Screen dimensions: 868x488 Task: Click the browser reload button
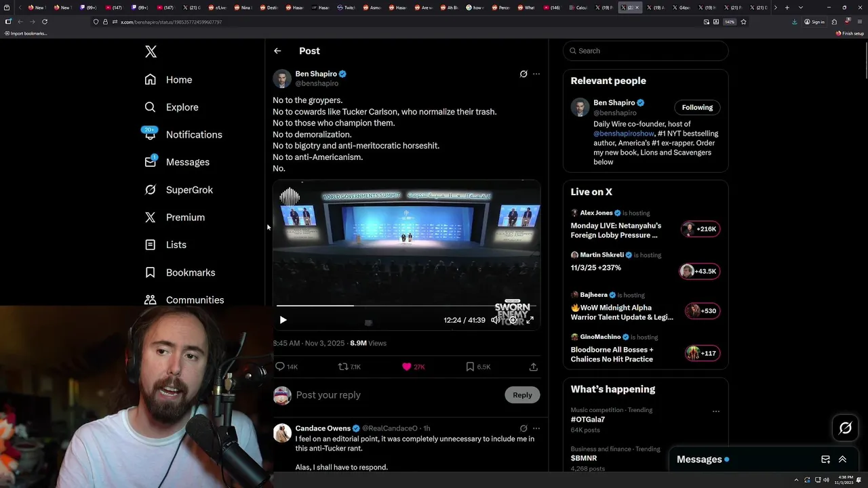[45, 22]
